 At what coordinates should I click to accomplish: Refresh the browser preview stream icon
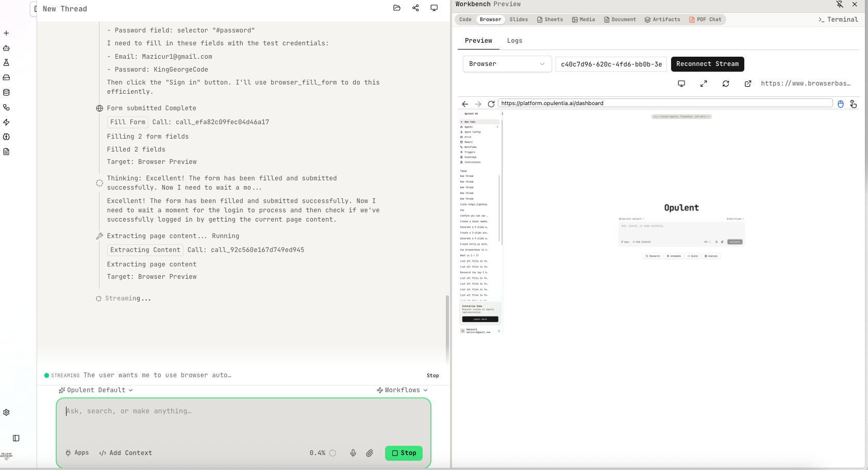click(x=726, y=83)
